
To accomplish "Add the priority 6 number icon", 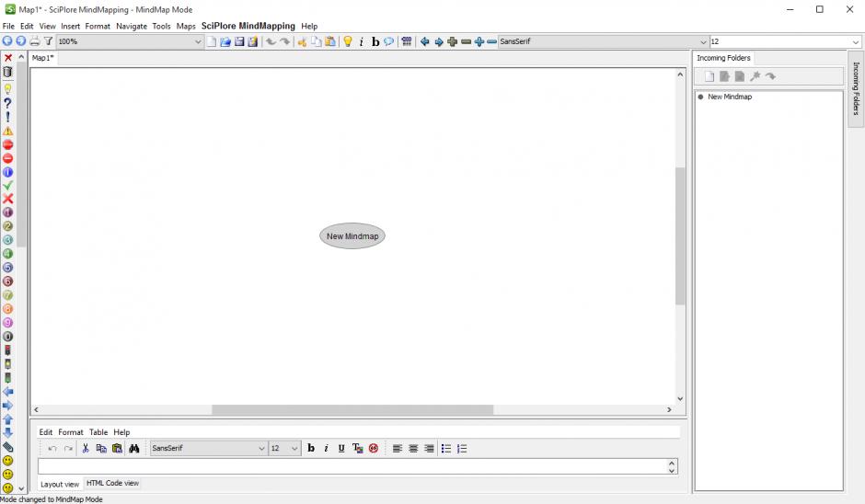I will (7, 281).
